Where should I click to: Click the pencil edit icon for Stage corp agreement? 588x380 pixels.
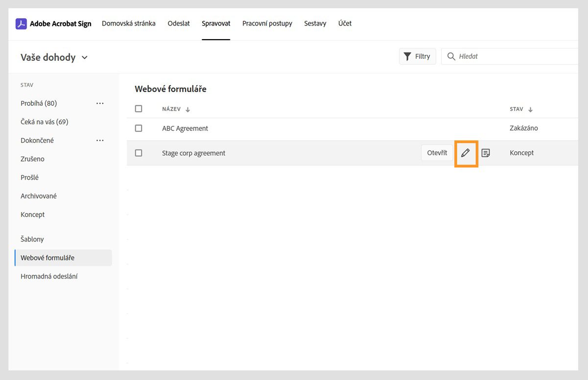(x=466, y=153)
